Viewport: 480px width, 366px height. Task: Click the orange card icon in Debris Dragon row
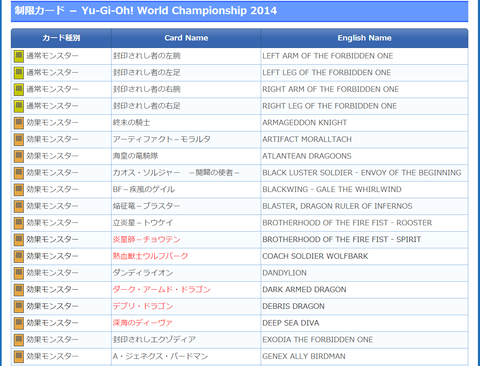pyautogui.click(x=19, y=306)
